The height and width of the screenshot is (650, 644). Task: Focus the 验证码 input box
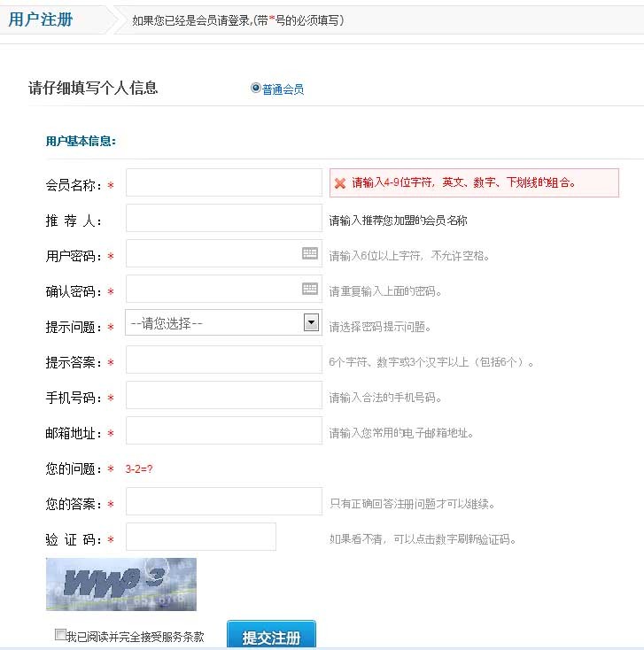[201, 537]
